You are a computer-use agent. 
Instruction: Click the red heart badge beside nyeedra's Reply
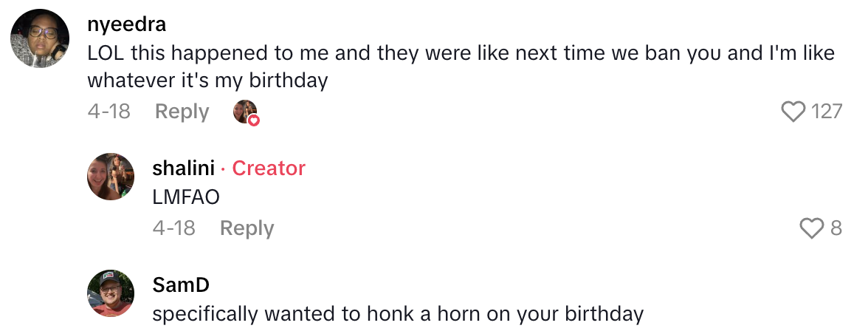coord(254,120)
